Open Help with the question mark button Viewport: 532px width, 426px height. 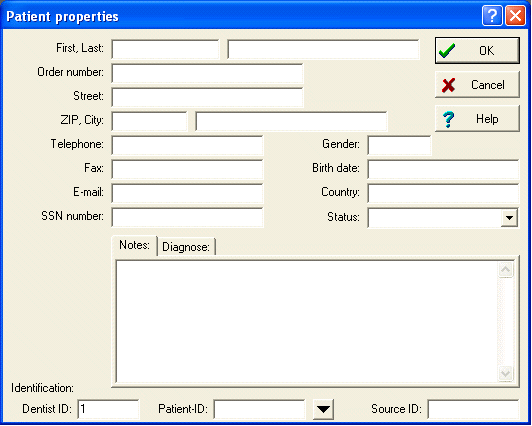tap(477, 119)
